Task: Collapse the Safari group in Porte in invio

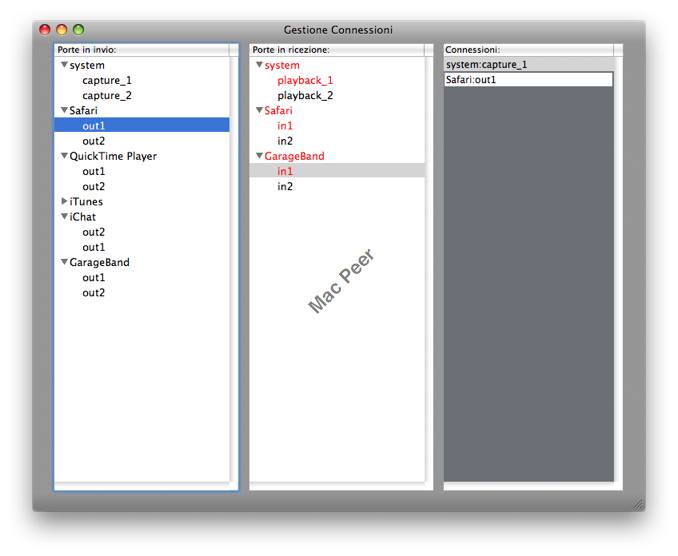Action: tap(64, 110)
